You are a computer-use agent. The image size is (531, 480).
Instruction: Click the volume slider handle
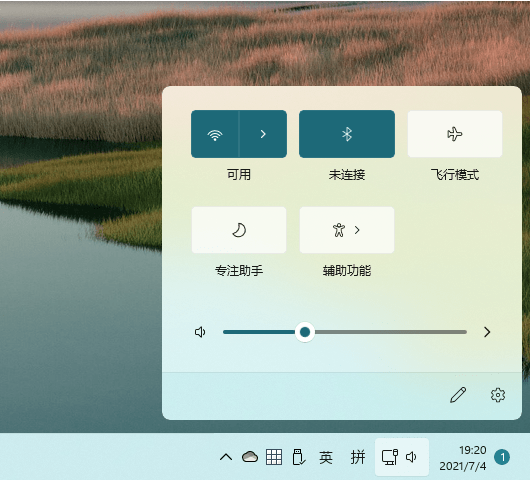coord(305,332)
